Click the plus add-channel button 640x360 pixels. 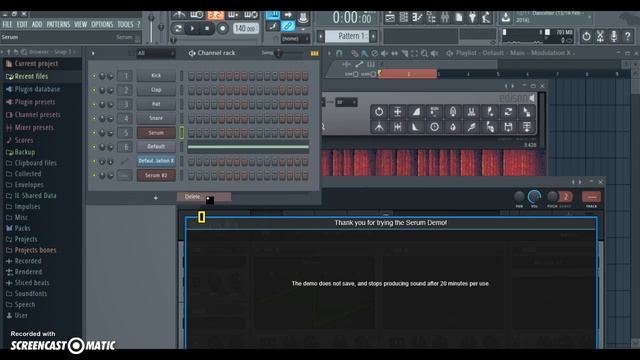[x=156, y=198]
